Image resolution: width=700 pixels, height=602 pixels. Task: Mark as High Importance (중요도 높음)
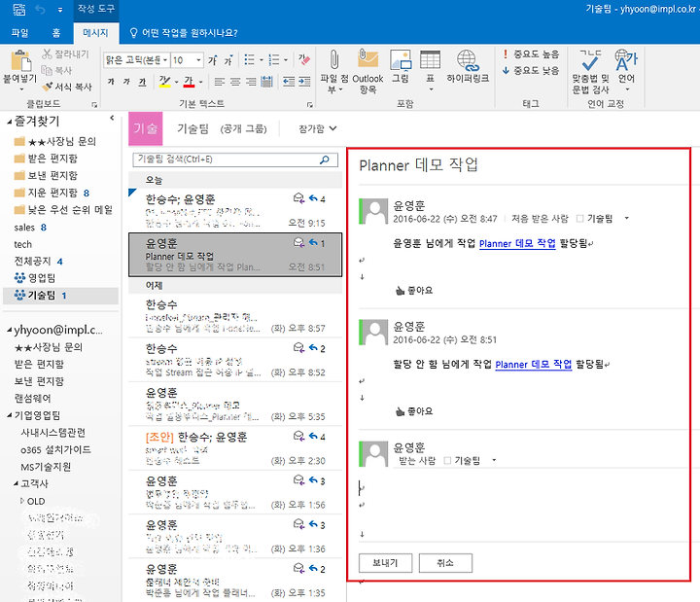tap(531, 54)
